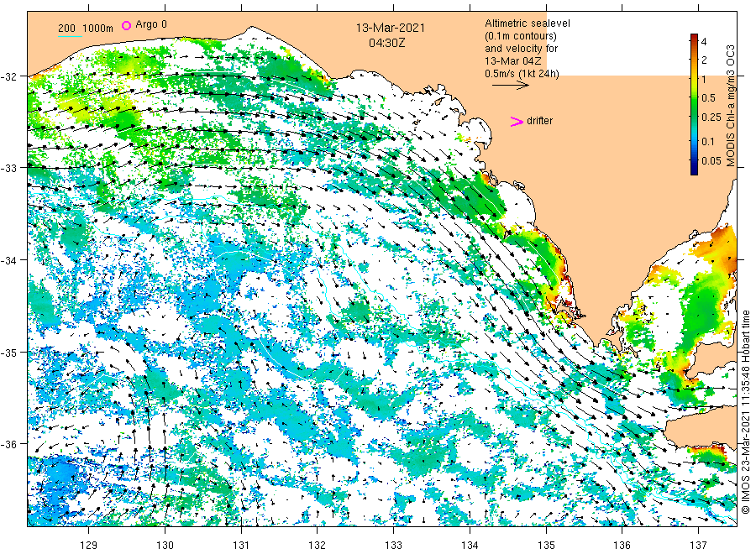Click the magenta drifter arrow symbol
Image resolution: width=756 pixels, height=554 pixels.
517,122
